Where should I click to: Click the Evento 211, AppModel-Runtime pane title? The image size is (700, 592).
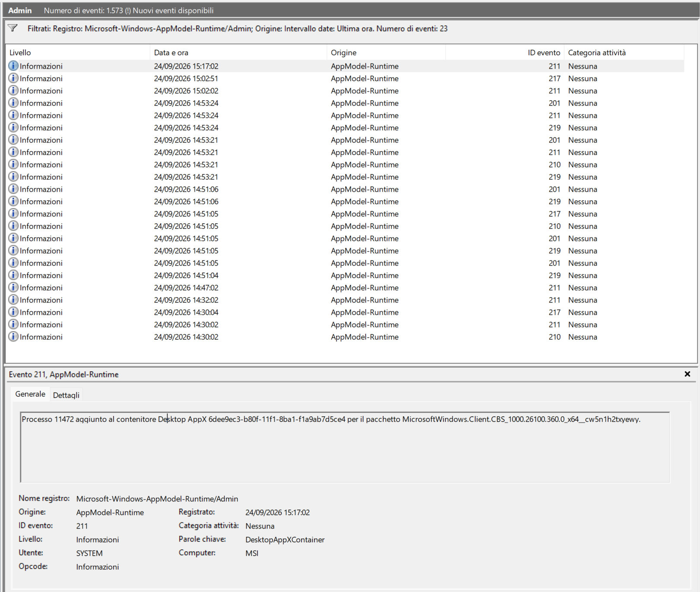coord(64,374)
